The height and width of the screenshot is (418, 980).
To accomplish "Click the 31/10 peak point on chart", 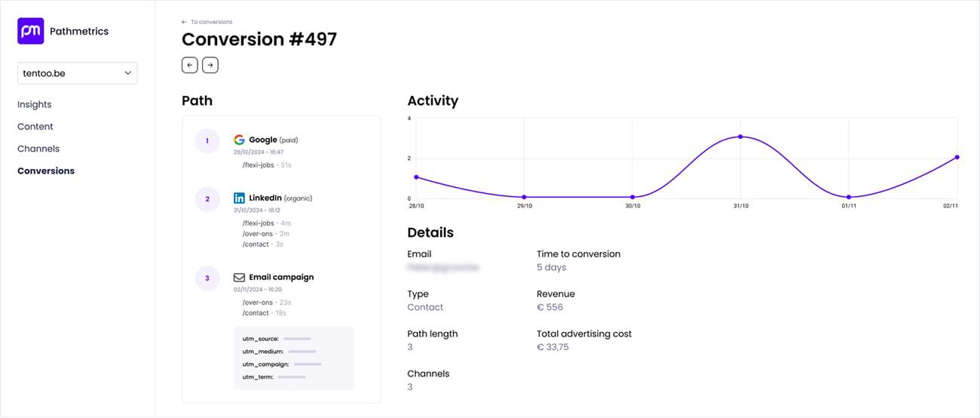I will (740, 137).
